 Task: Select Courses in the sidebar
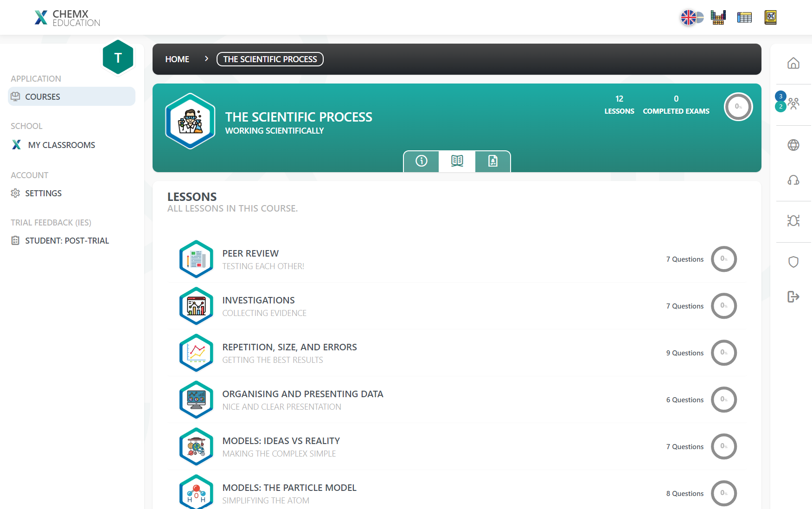coord(72,97)
